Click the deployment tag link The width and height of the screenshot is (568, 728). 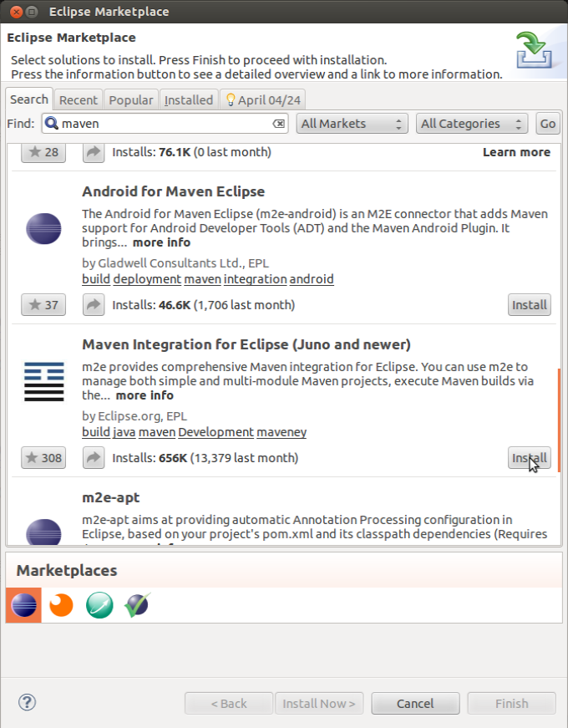pyautogui.click(x=147, y=279)
